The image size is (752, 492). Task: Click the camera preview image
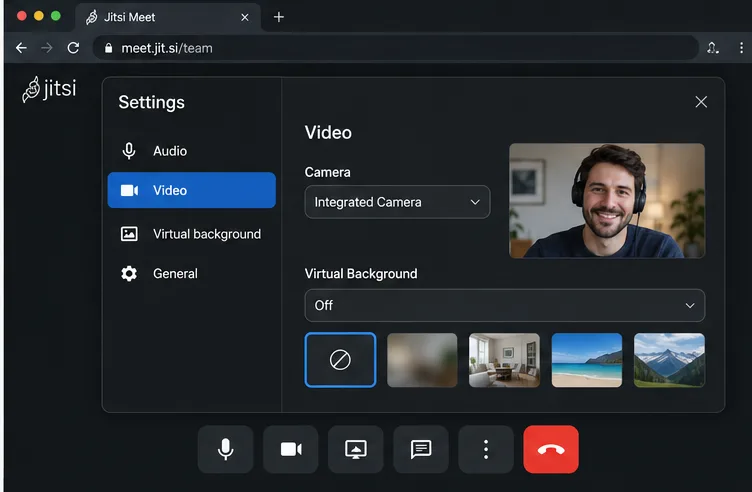point(607,200)
